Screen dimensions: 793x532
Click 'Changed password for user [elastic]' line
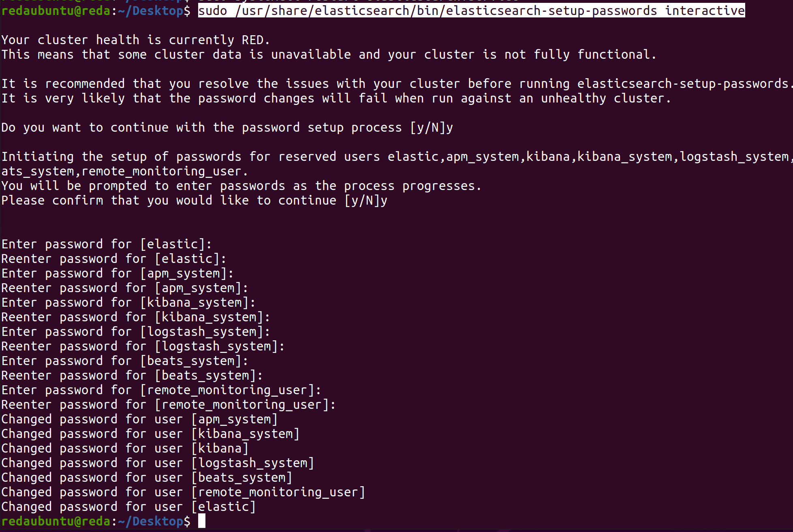click(x=128, y=507)
